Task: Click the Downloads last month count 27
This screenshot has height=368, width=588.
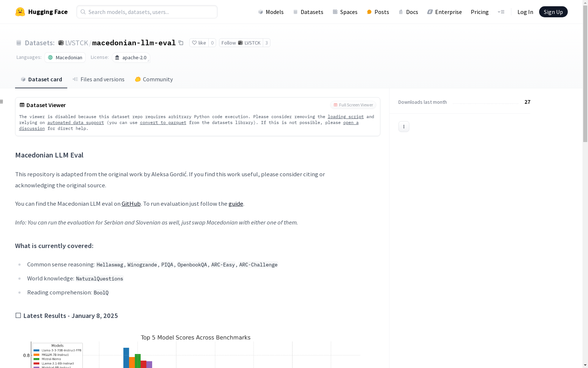Action: click(527, 102)
